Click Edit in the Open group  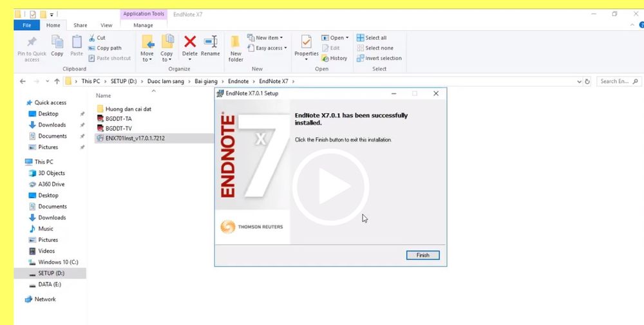click(331, 48)
